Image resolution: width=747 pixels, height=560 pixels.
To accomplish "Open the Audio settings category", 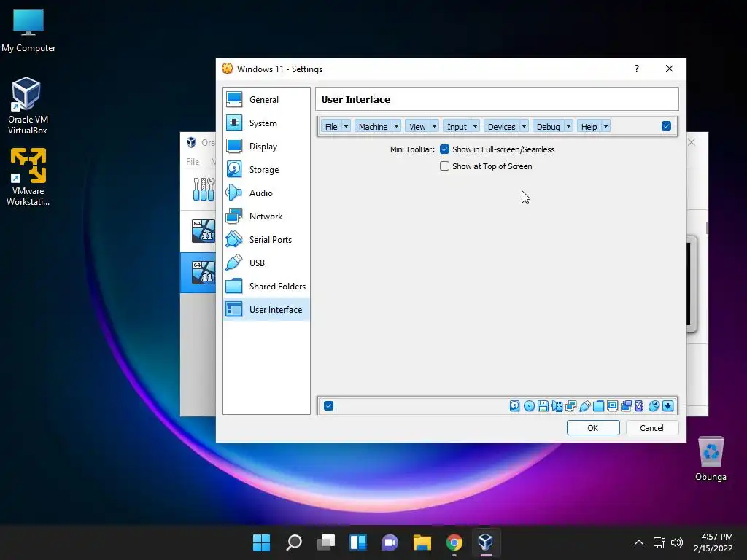I will [266, 192].
